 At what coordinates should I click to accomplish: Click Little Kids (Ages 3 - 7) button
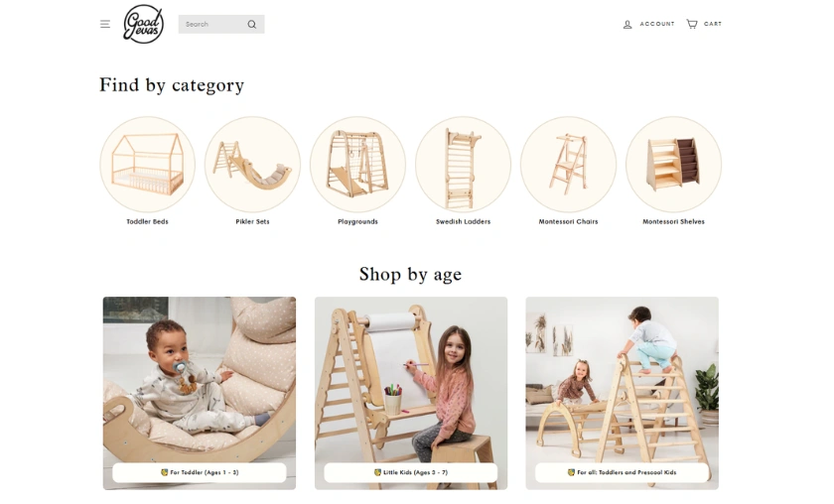[x=411, y=472]
